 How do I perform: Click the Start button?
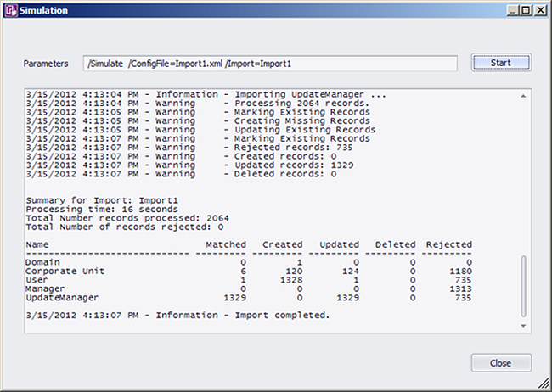(x=501, y=63)
